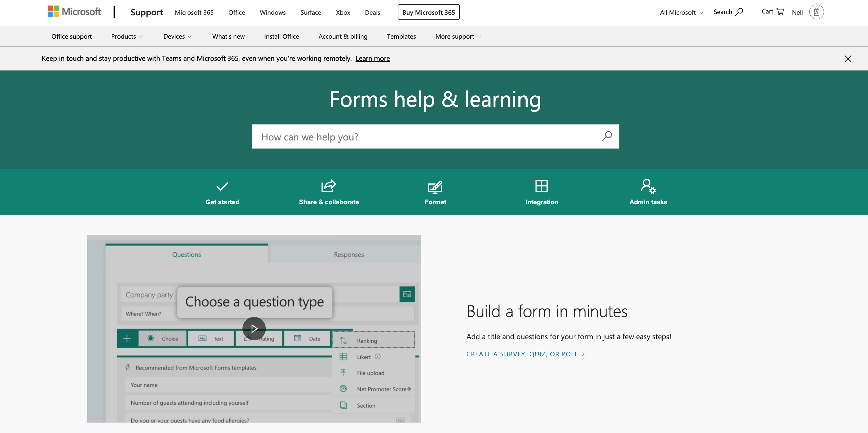Follow the Learn more banner link
The height and width of the screenshot is (433, 868).
click(x=372, y=58)
